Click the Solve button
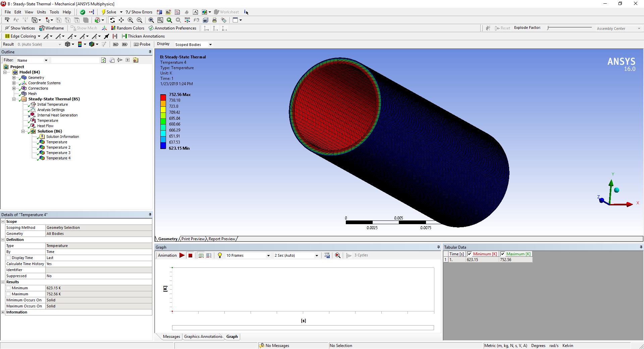This screenshot has height=349, width=644. click(x=109, y=12)
